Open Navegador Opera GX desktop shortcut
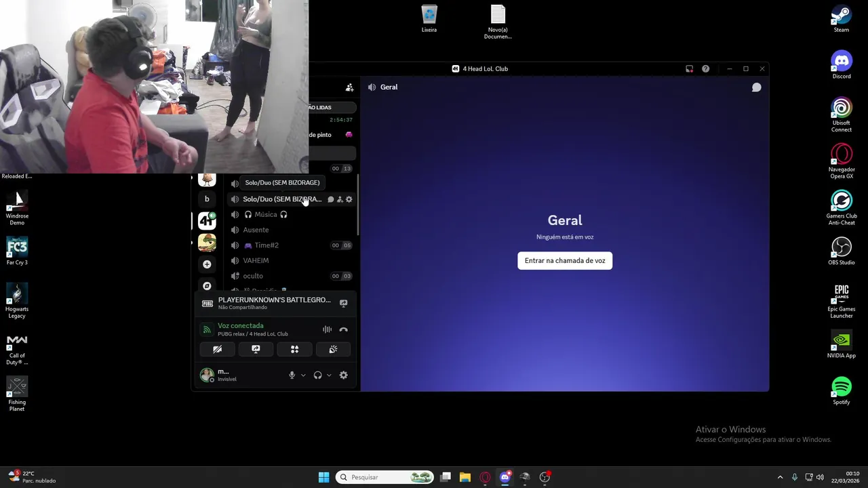This screenshot has width=868, height=488. pos(842,162)
